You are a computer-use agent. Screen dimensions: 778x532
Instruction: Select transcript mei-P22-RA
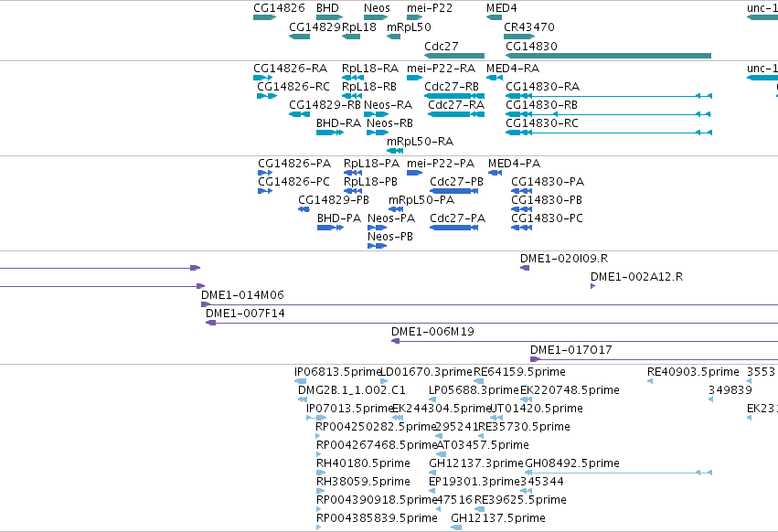click(x=441, y=68)
